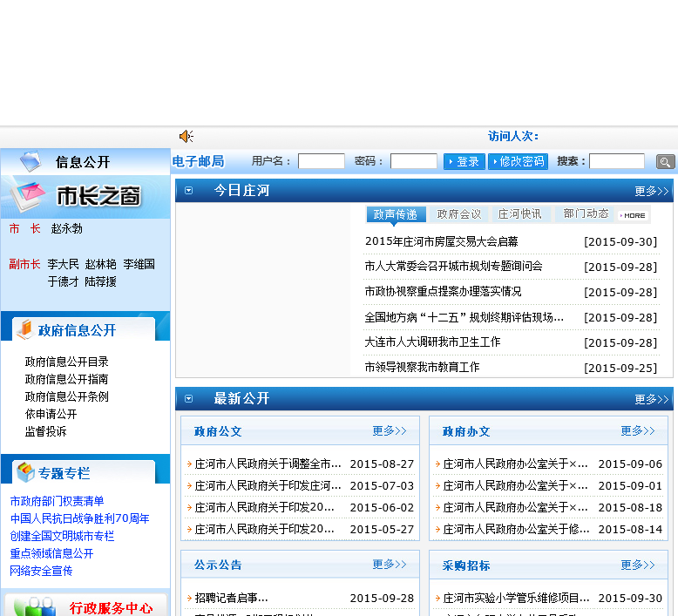Open 更多>> in the 最新公开 header
Screen dimensions: 678x616
652,399
